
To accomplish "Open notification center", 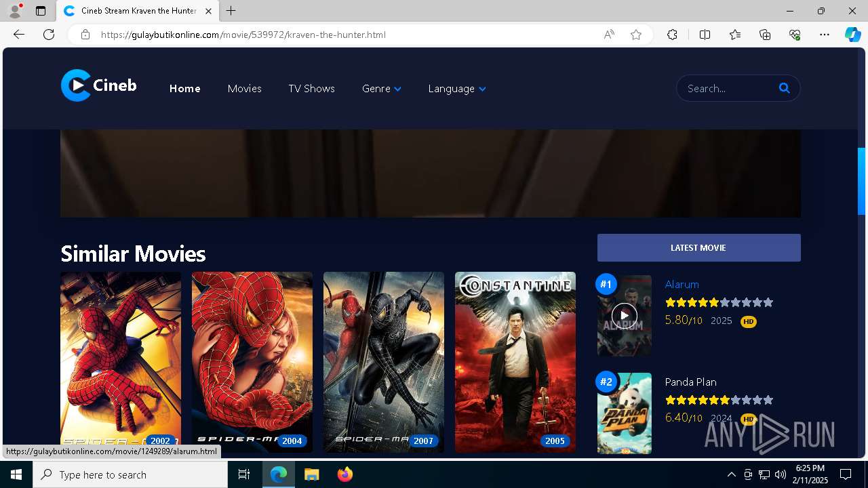I will pyautogui.click(x=846, y=474).
